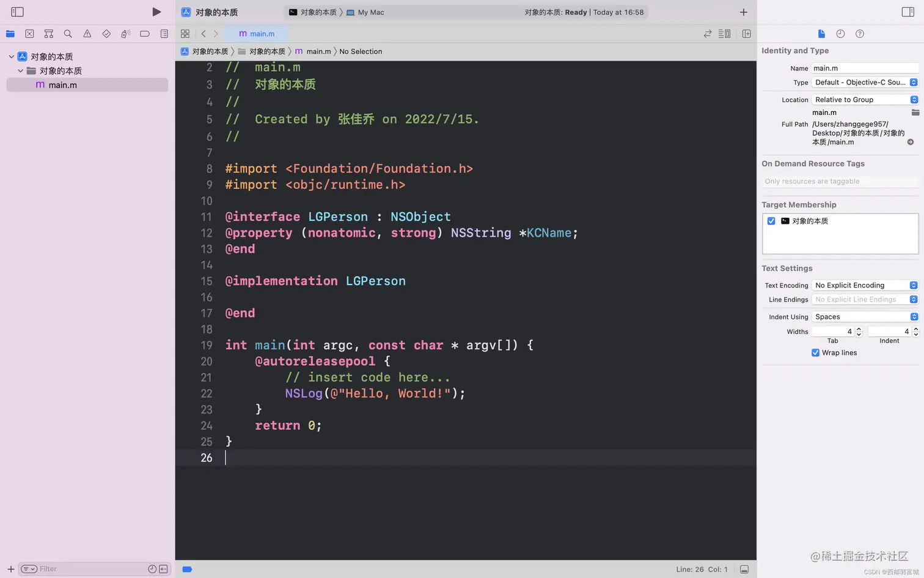924x578 pixels.
Task: Click the #import objc/runtime.h line
Action: pos(315,185)
